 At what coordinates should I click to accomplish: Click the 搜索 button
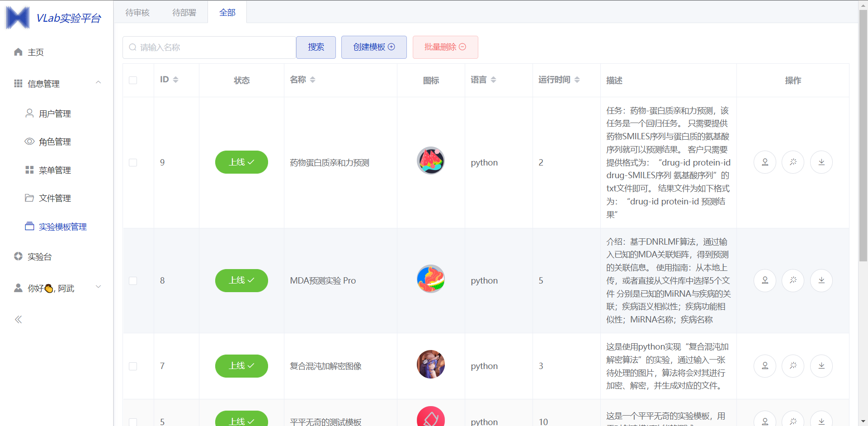(316, 47)
